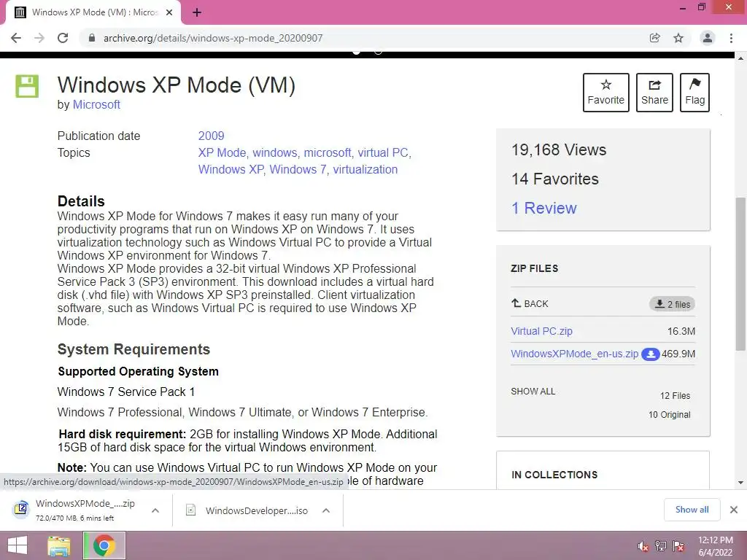
Task: Select the Windows XP Mode (VM) tab
Action: click(93, 13)
